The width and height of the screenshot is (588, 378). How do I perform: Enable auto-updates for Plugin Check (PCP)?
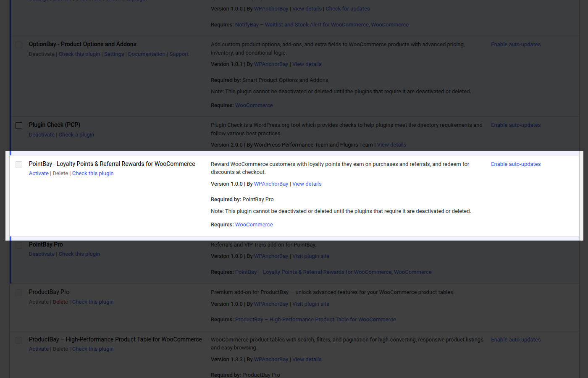[x=516, y=125]
